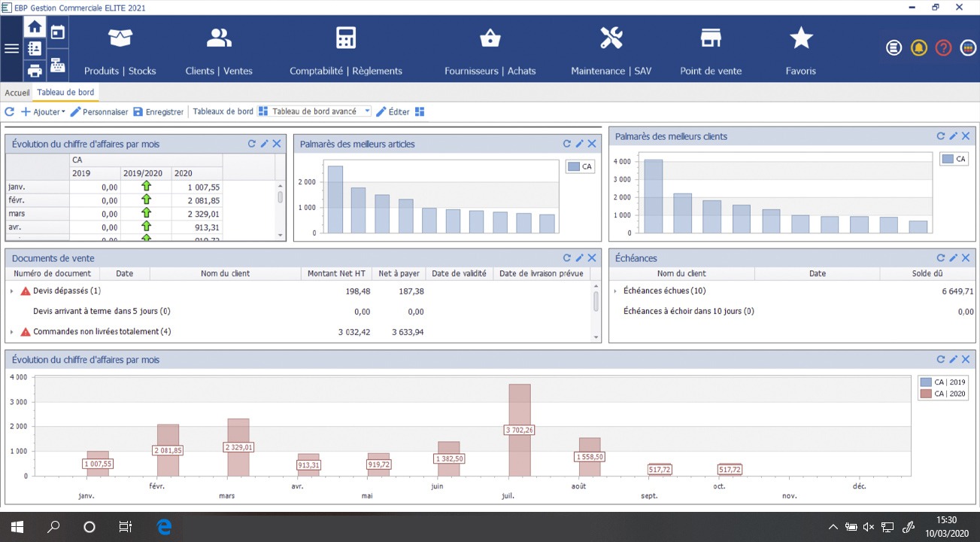
Task: Expand Échéances échues (10) row
Action: [615, 291]
